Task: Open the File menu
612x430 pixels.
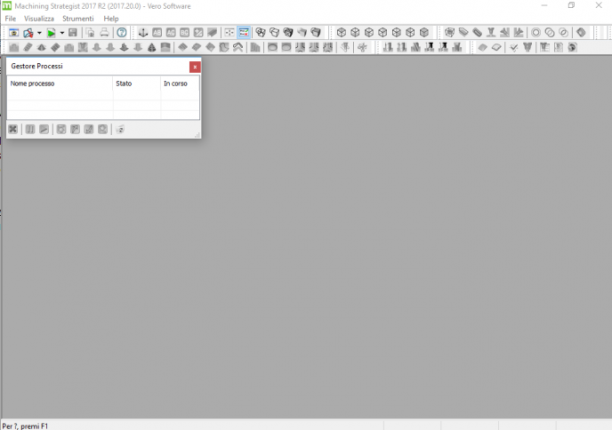Action: (x=10, y=18)
